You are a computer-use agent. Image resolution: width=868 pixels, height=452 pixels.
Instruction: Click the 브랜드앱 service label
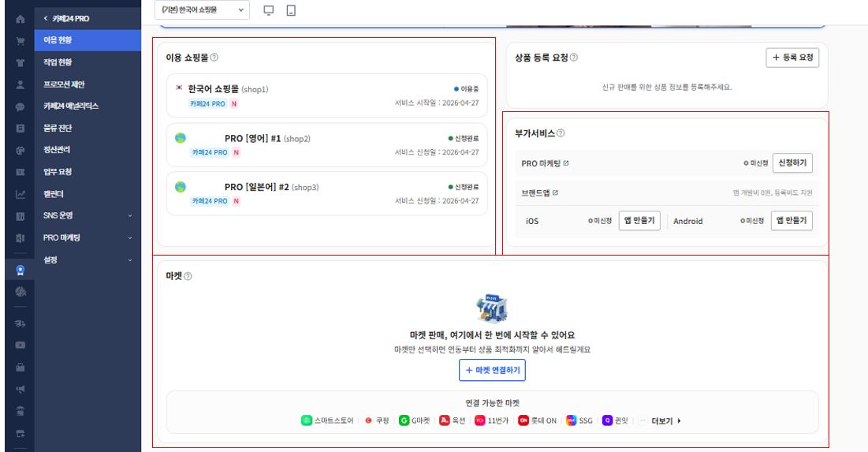(535, 192)
